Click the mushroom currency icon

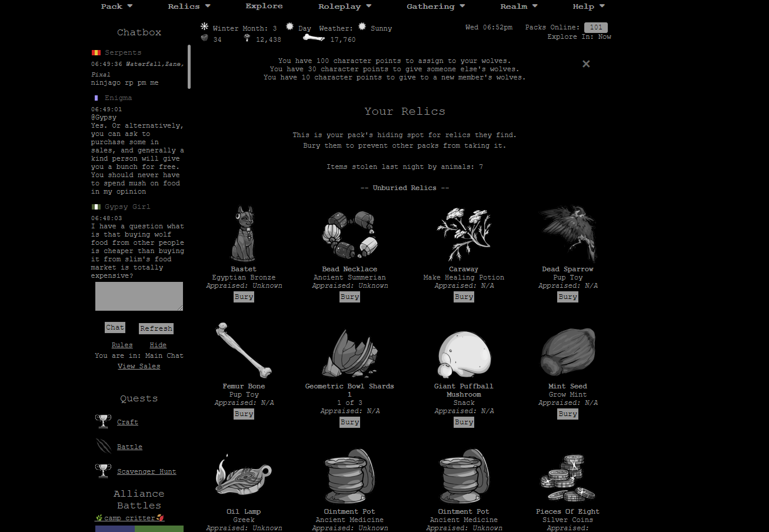point(247,38)
